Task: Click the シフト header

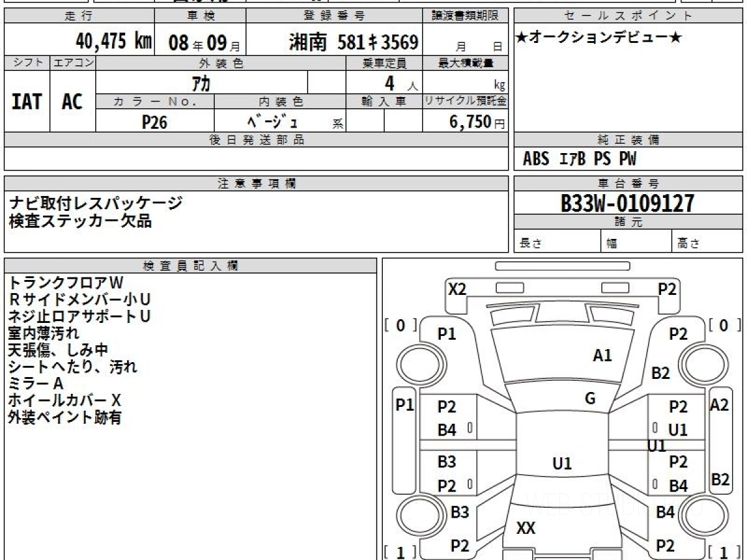Action: click(27, 63)
